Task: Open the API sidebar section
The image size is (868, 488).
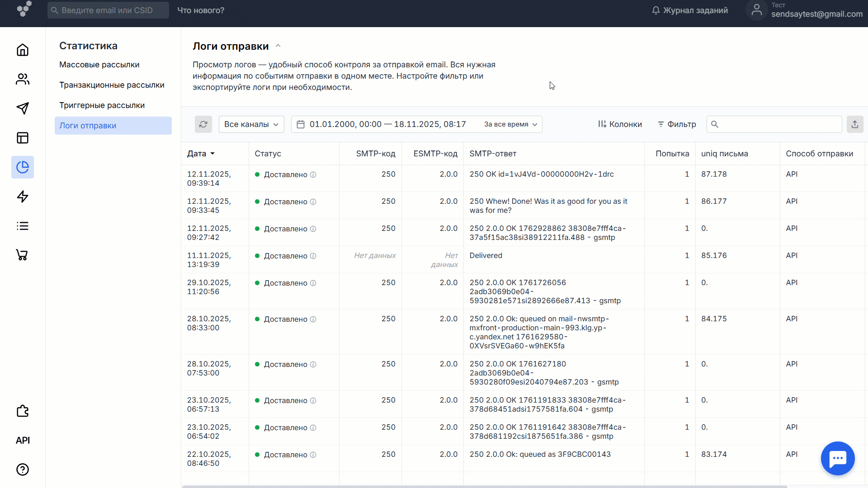Action: (x=22, y=440)
